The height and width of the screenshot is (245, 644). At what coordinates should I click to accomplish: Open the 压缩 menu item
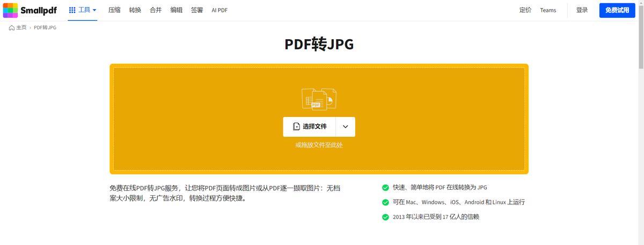tap(114, 10)
